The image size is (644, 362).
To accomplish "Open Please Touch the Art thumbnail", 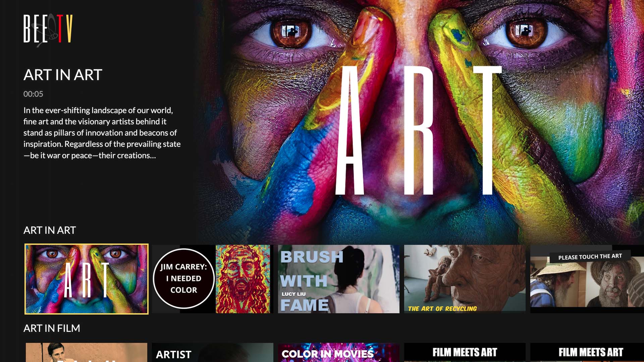I will click(587, 279).
